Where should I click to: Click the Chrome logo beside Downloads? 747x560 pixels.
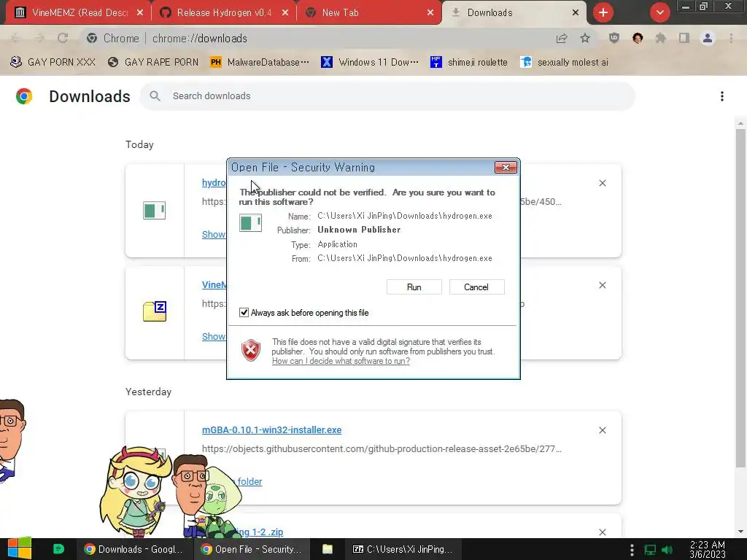24,96
